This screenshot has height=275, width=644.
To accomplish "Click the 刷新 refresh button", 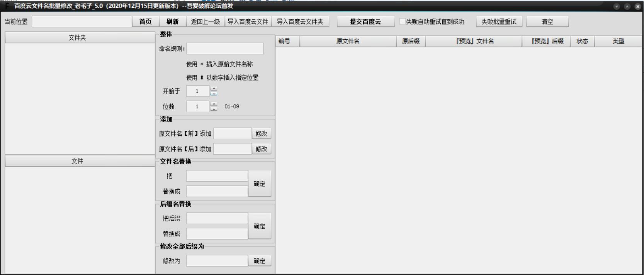I will point(172,22).
